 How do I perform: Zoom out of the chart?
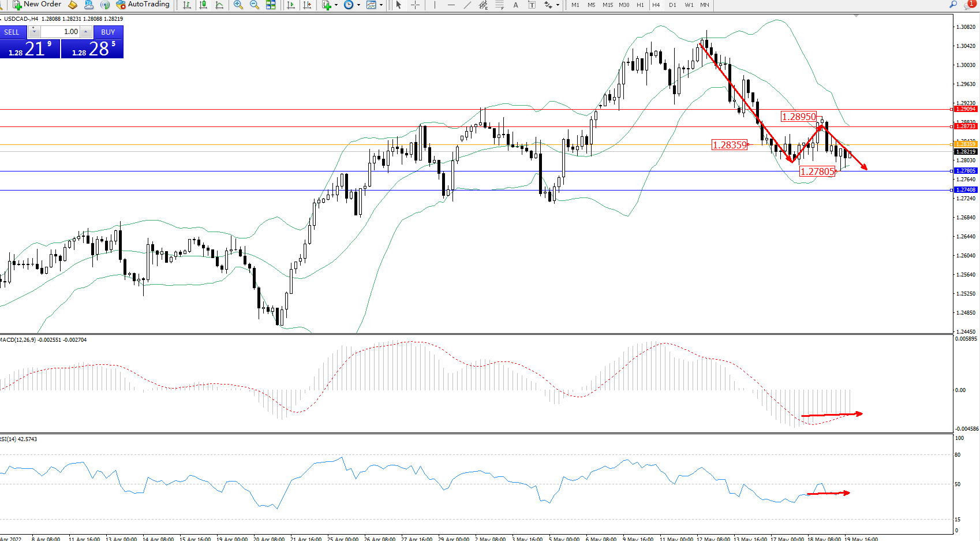[x=254, y=5]
